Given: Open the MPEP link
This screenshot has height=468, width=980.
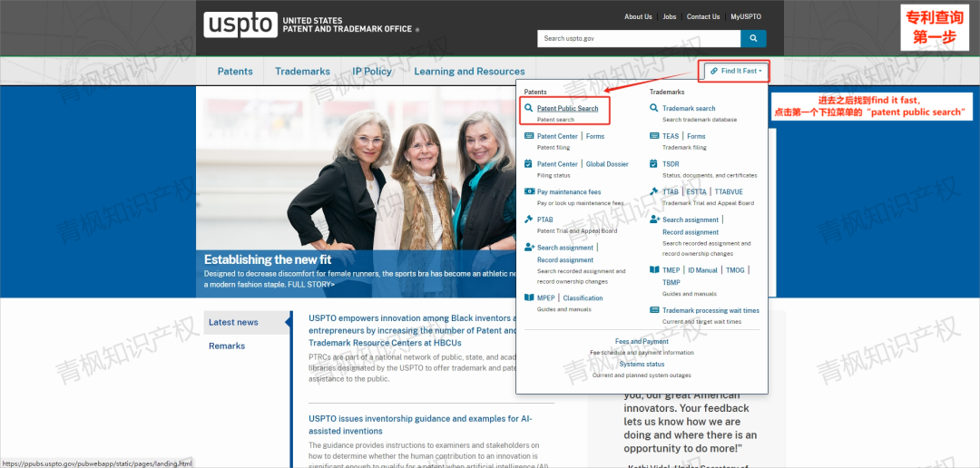Looking at the screenshot, I should point(545,298).
